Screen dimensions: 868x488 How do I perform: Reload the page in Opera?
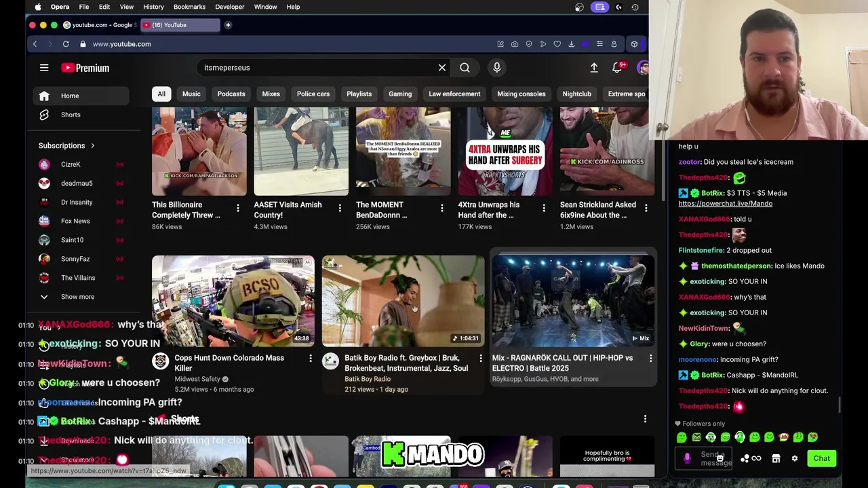(66, 44)
